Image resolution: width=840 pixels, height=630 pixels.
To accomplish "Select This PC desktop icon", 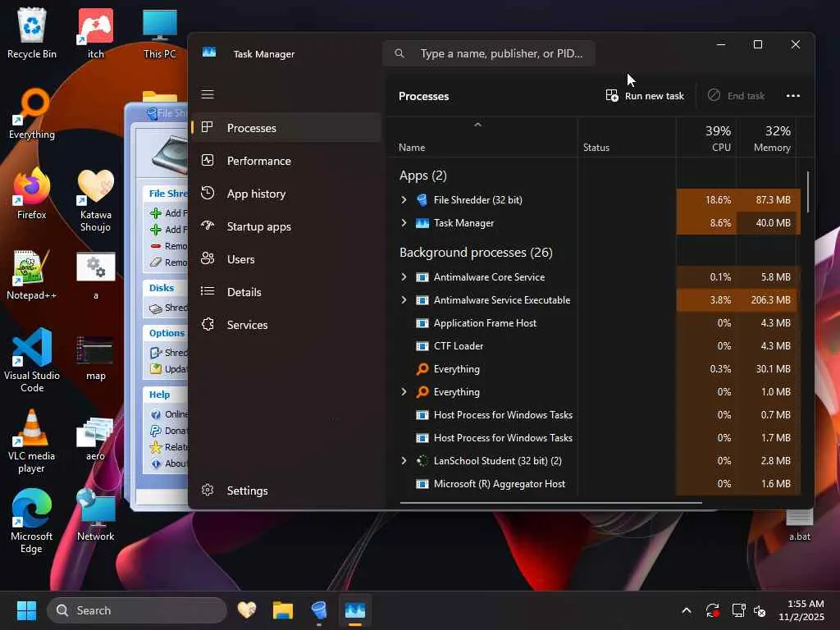I will 160,33.
